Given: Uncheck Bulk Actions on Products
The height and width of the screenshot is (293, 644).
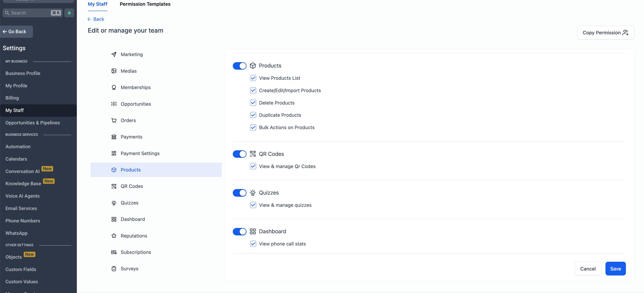Looking at the screenshot, I should pos(253,128).
